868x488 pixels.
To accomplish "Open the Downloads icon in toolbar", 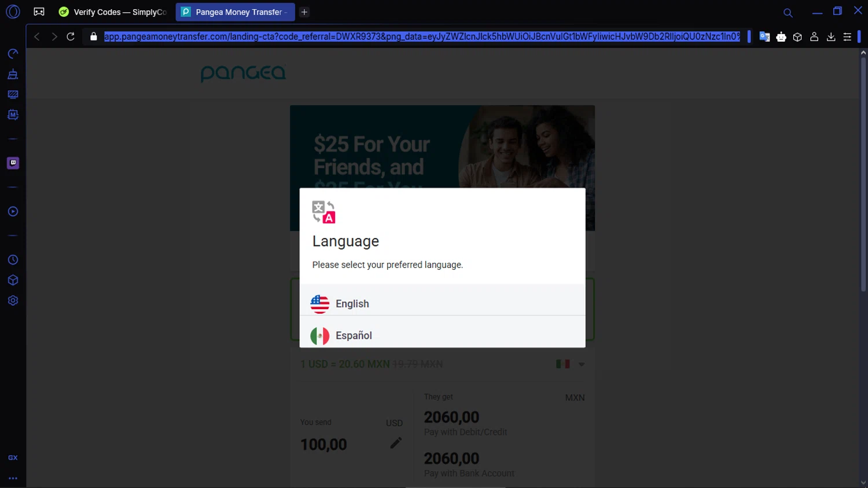I will coord(831,36).
